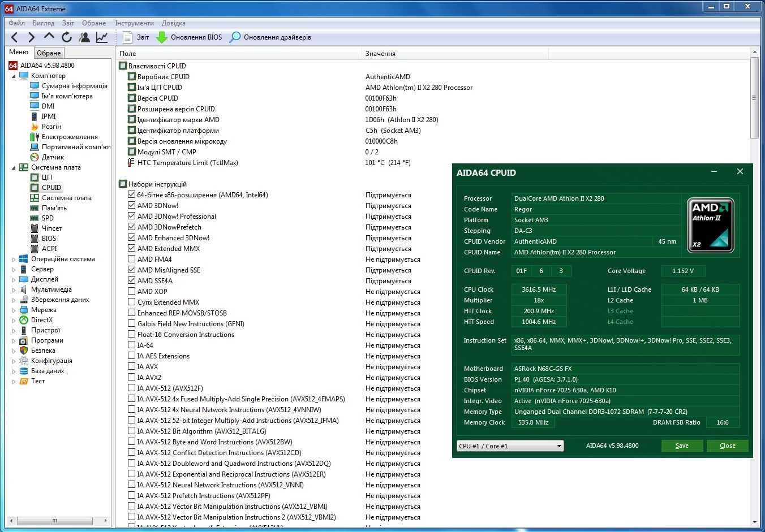Click the Оновлення BIOS green arrow icon

162,37
